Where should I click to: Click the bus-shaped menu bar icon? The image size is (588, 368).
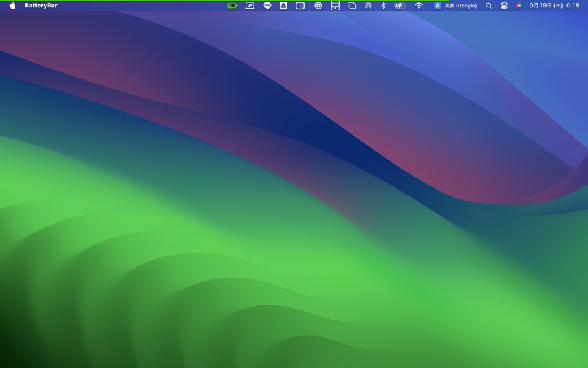pyautogui.click(x=335, y=6)
